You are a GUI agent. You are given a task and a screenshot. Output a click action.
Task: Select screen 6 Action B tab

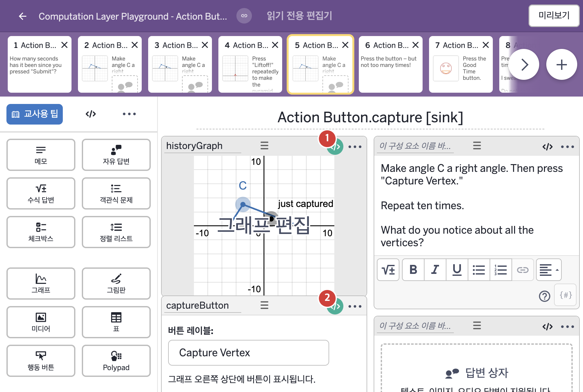390,64
